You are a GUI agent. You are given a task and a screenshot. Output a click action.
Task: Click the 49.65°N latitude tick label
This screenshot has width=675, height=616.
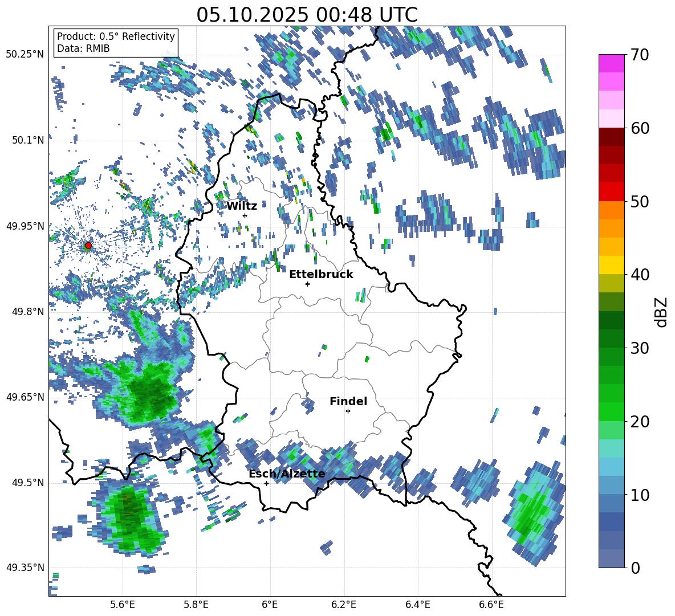(25, 397)
